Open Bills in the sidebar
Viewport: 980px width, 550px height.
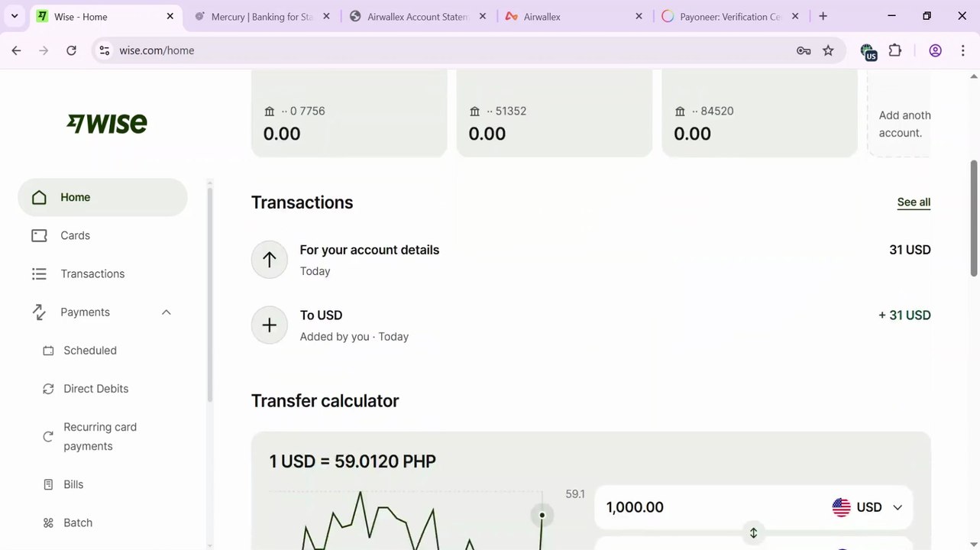tap(73, 484)
